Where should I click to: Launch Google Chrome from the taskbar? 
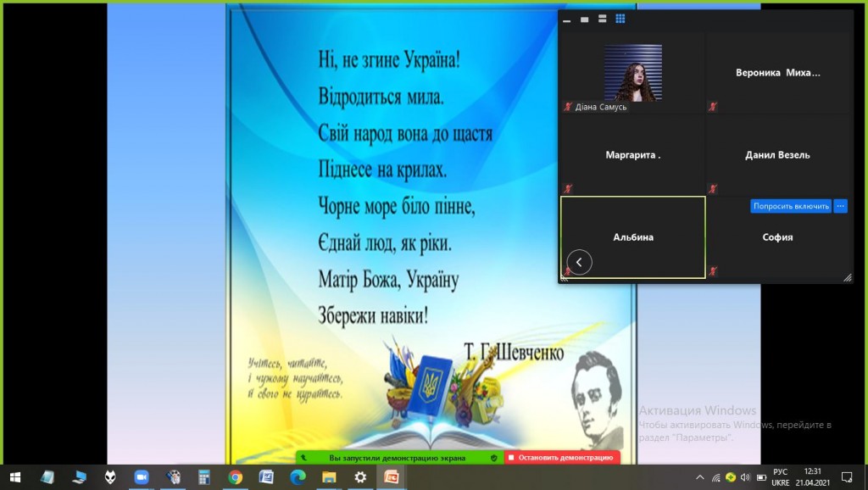tap(236, 477)
